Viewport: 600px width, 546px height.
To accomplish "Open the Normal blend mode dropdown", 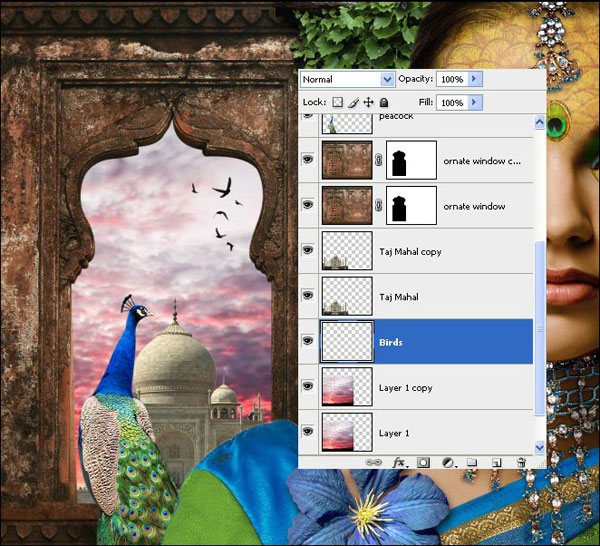I will pos(348,79).
